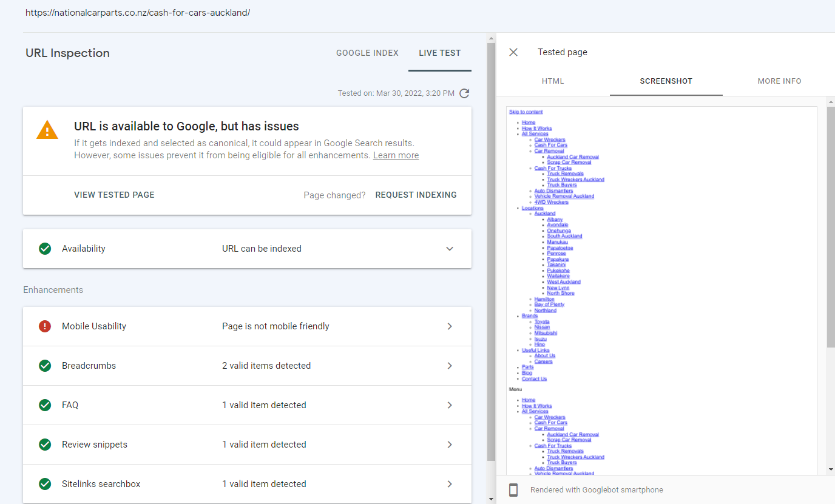The image size is (835, 504).
Task: Click the green checkmark beside Sitelinks searchbox
Action: [x=45, y=484]
